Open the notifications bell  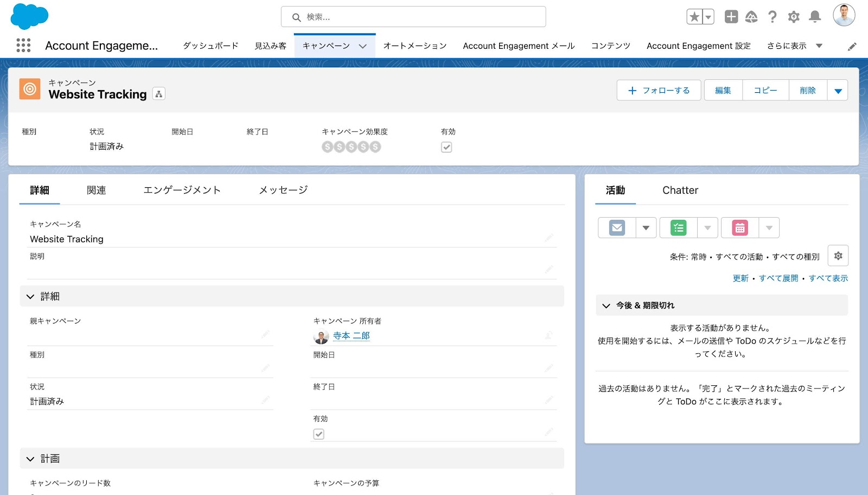tap(815, 17)
